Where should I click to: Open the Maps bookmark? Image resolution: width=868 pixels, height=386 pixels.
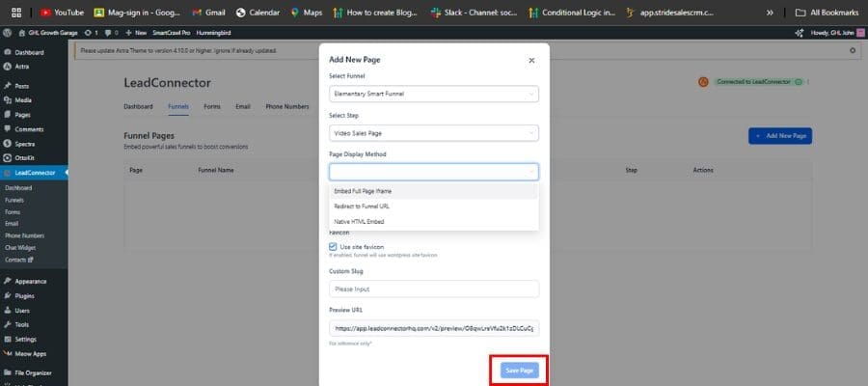point(306,13)
